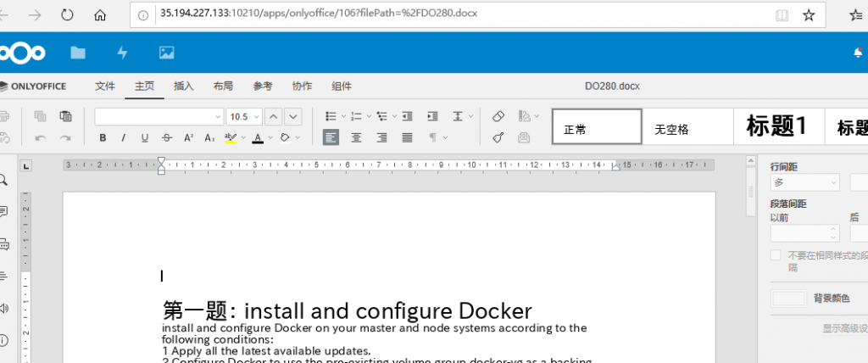Switch to the 布局 tab

tap(223, 87)
